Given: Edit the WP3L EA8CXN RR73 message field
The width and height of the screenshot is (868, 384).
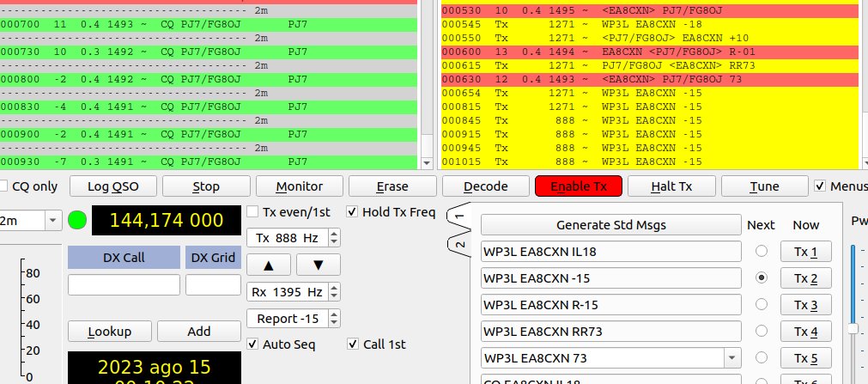Looking at the screenshot, I should [611, 332].
